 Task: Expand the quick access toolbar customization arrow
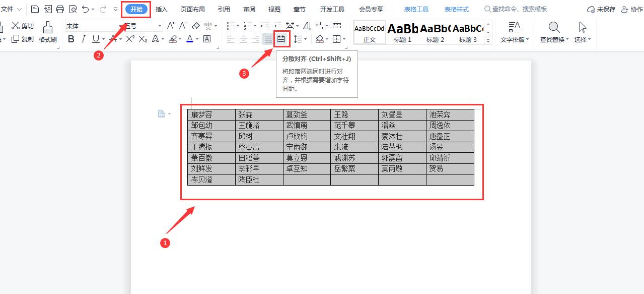pos(116,9)
